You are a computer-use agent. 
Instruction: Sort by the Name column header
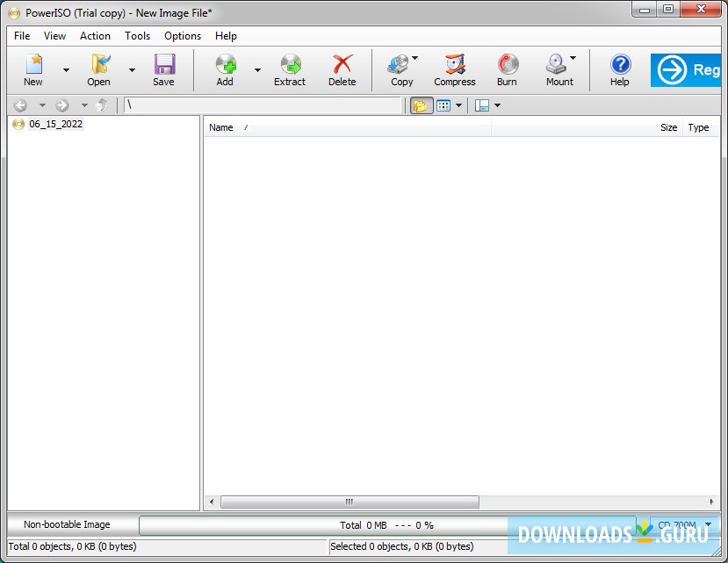(x=347, y=127)
